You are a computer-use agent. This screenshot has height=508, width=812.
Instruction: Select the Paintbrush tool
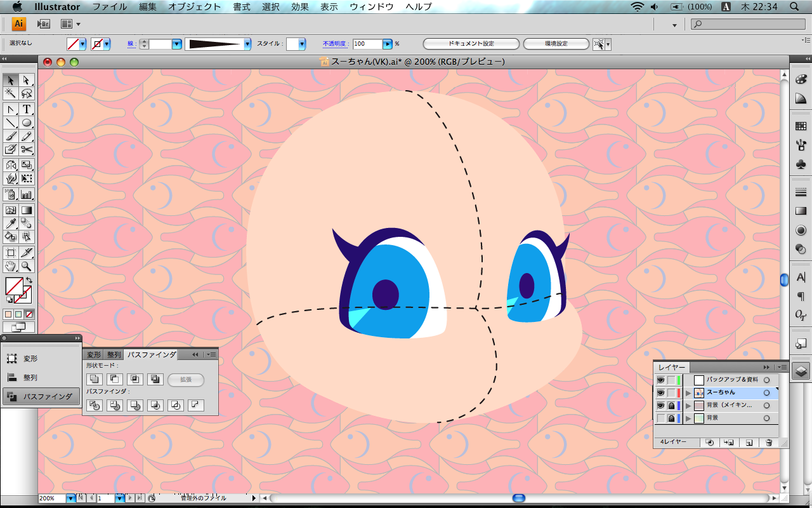[11, 136]
